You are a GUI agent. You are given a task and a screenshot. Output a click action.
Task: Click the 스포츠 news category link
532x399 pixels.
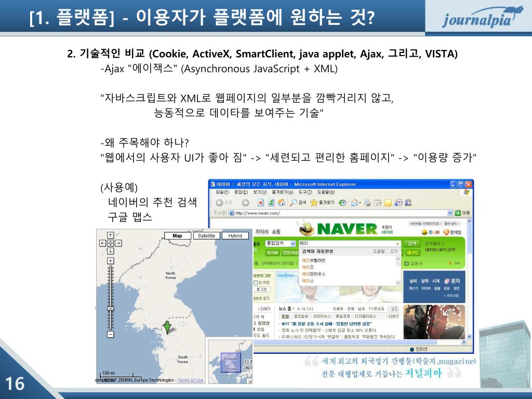(x=338, y=309)
